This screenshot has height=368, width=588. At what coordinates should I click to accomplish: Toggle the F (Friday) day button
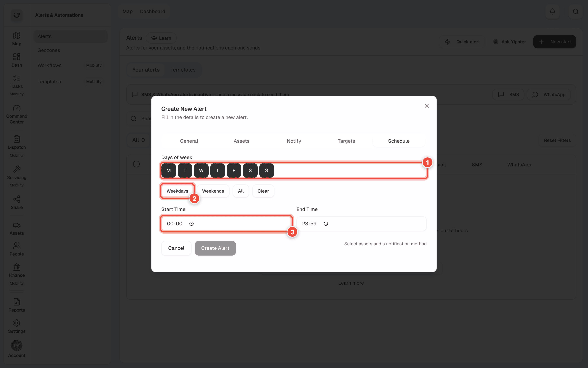(234, 171)
